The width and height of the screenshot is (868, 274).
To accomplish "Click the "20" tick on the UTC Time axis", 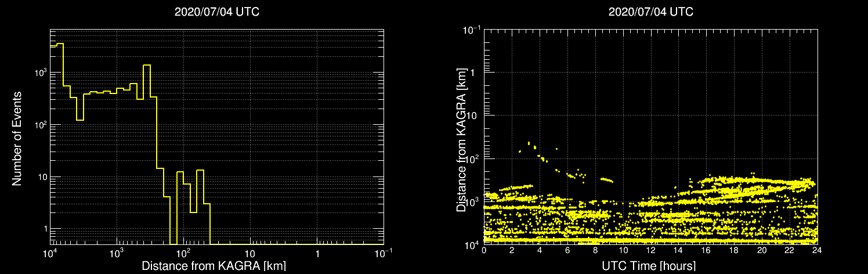I will coord(762,250).
